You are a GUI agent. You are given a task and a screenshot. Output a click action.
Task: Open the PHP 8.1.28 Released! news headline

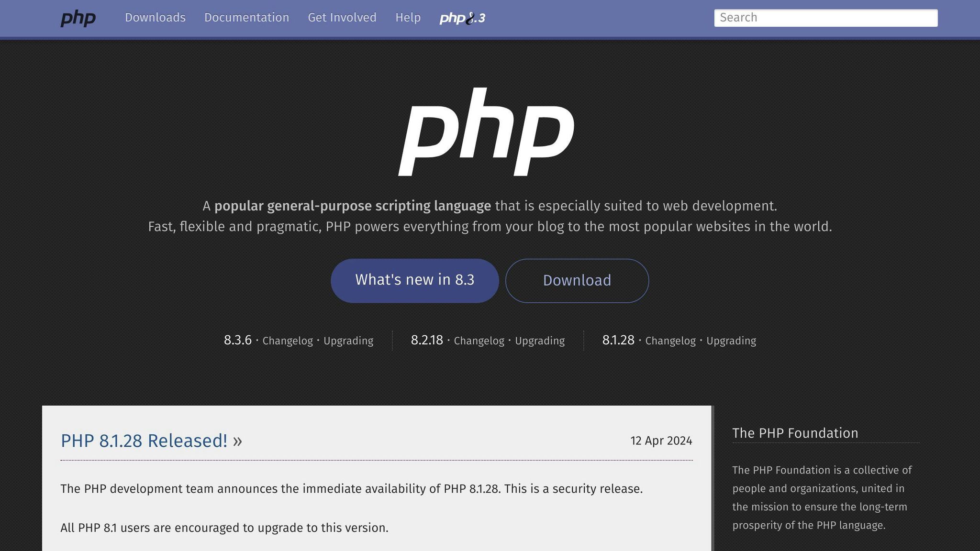click(x=144, y=441)
